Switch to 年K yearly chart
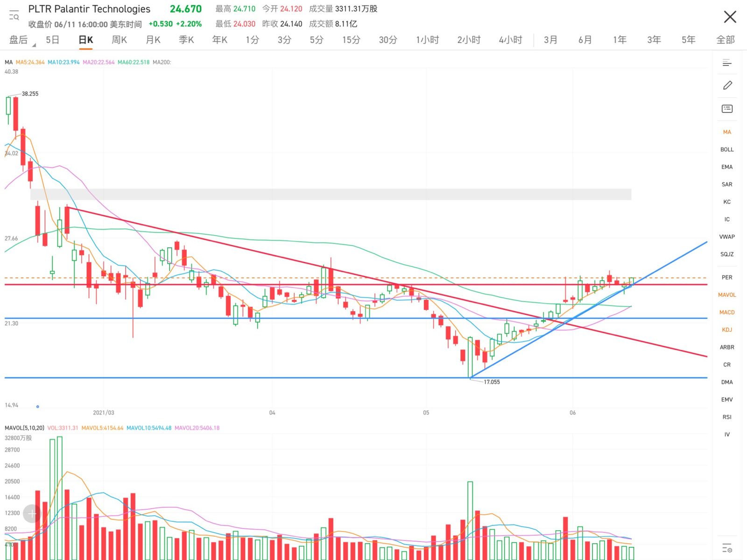 coord(220,40)
